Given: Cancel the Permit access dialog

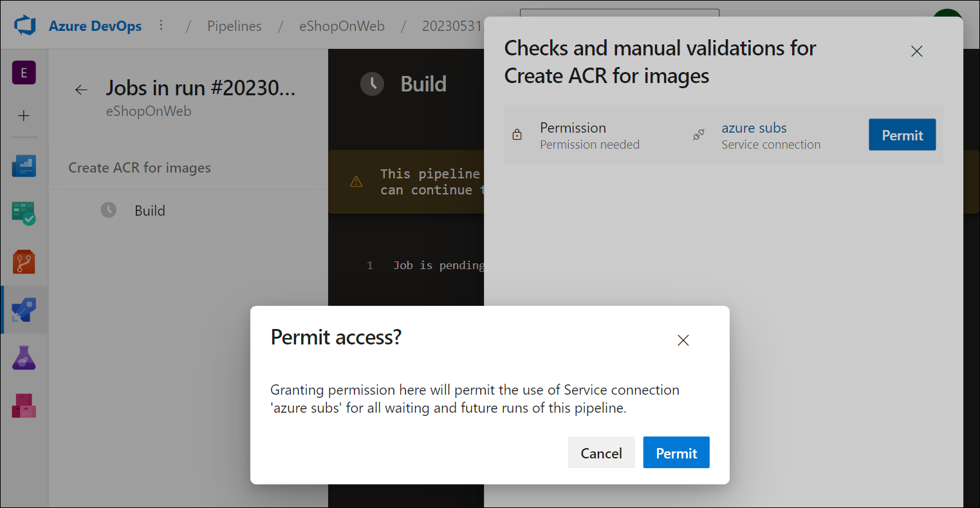Looking at the screenshot, I should [x=602, y=453].
